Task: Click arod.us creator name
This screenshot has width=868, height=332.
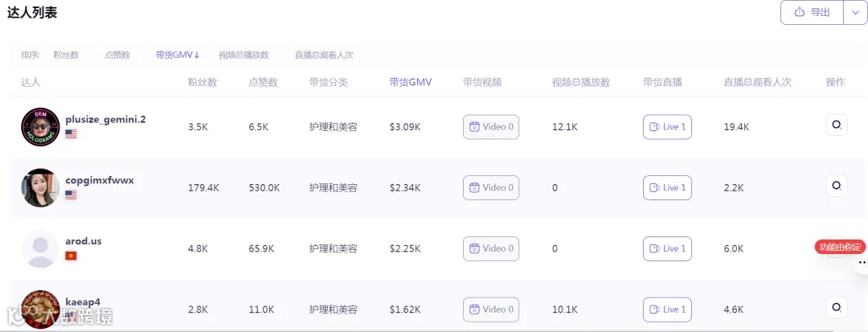Action: (x=84, y=241)
